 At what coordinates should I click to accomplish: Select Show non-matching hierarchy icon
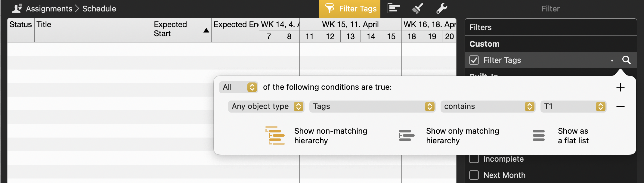tap(275, 135)
